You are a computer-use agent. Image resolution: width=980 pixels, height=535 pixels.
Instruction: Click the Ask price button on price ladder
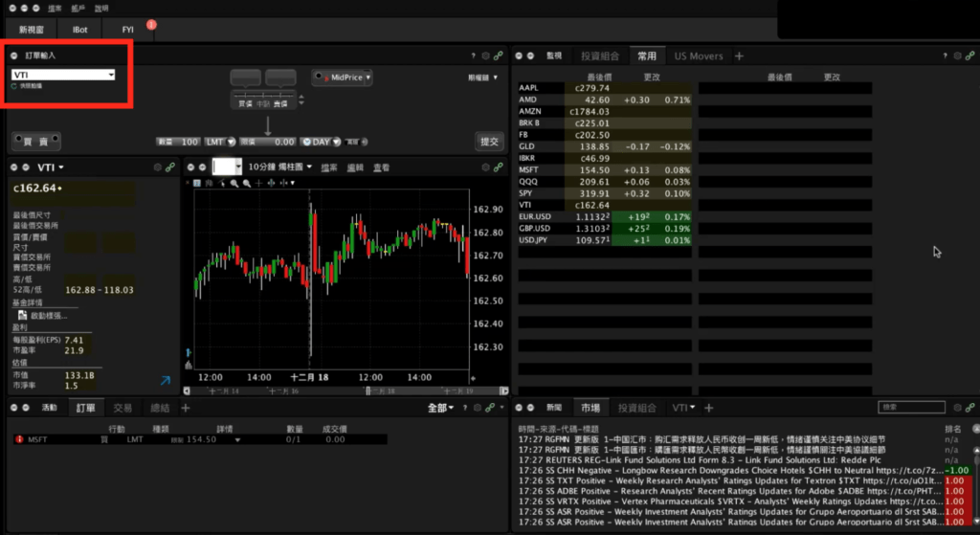pyautogui.click(x=280, y=78)
